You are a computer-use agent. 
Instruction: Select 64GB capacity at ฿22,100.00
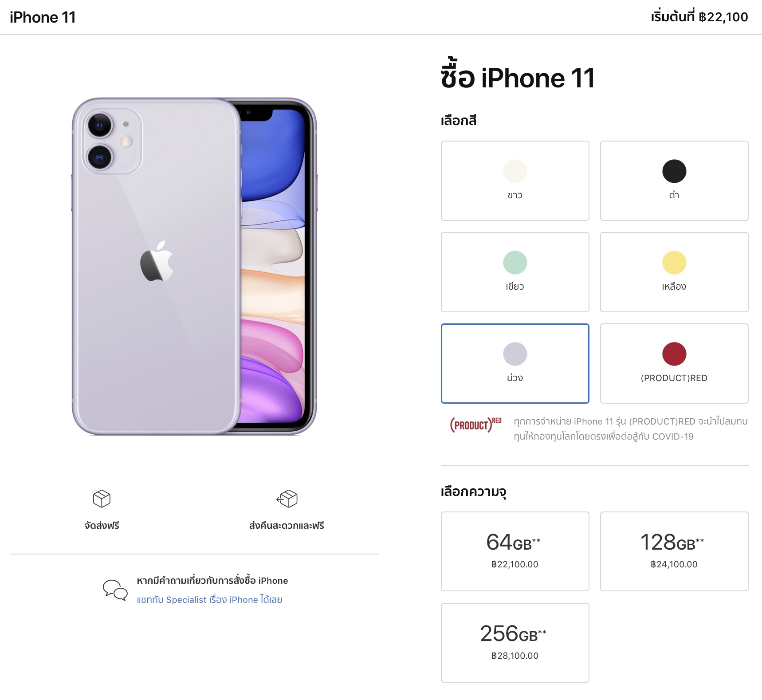pos(515,551)
